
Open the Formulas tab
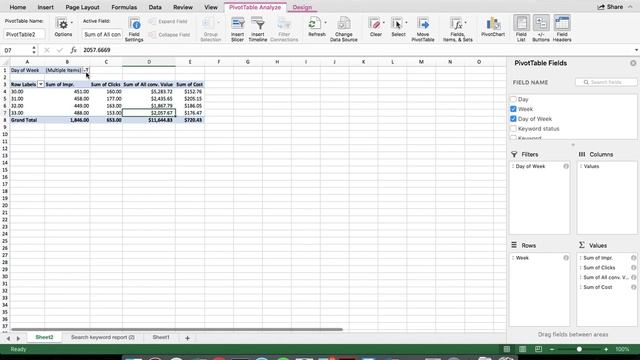[x=124, y=7]
